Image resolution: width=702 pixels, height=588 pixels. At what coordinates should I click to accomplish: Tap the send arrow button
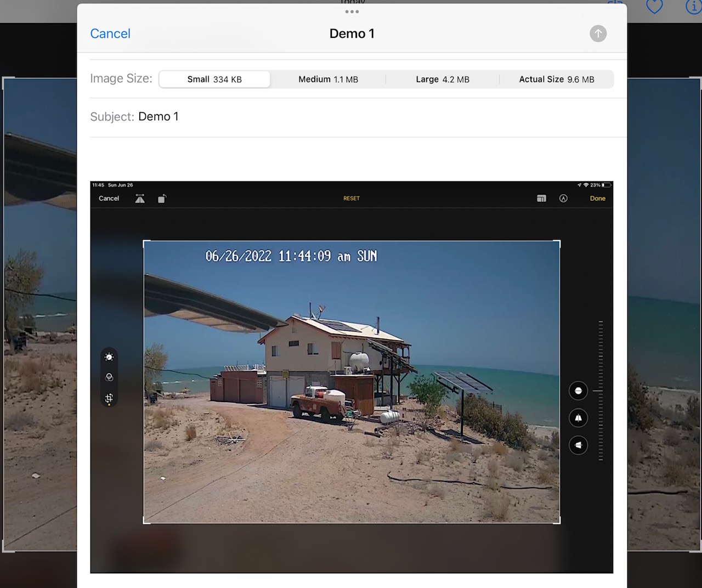coord(598,33)
